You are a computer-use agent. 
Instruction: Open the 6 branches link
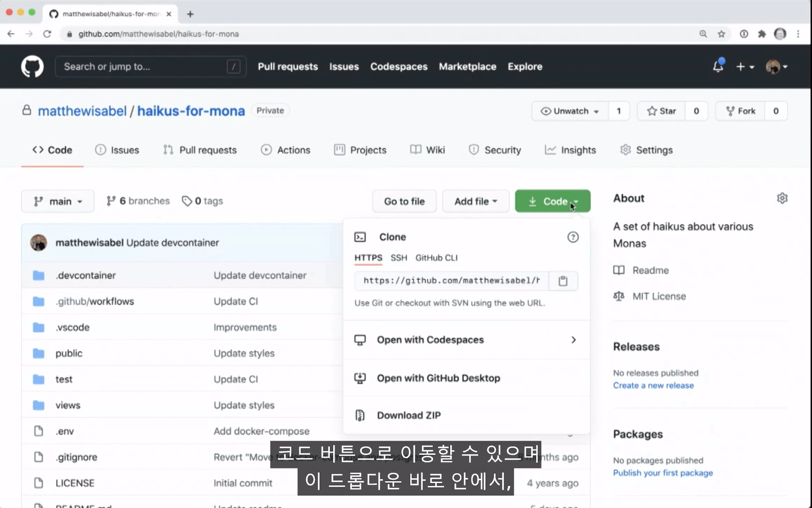click(138, 201)
